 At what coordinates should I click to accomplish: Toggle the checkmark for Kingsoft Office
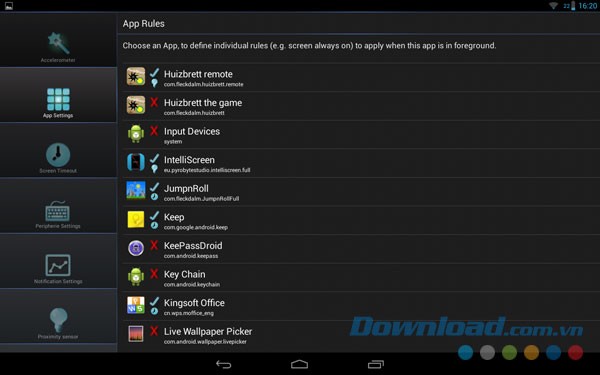click(154, 301)
